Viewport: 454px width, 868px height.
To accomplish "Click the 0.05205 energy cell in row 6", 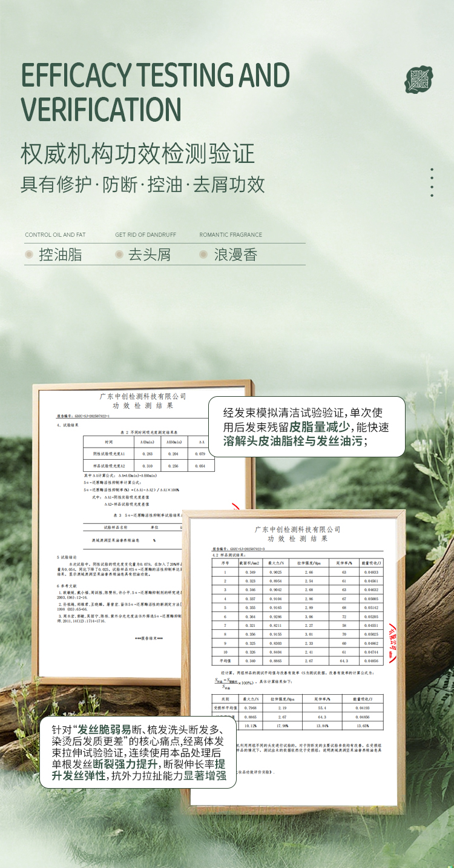I will coord(370,616).
